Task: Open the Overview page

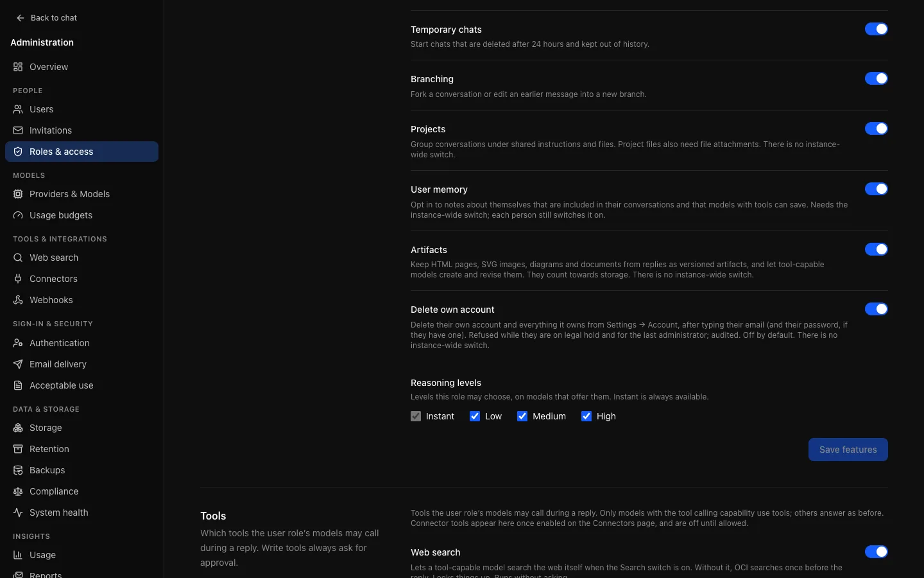Action: 81,67
